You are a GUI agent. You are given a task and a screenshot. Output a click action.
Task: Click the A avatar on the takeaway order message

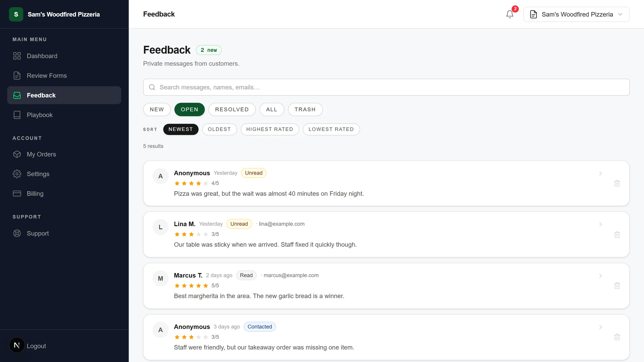160,330
